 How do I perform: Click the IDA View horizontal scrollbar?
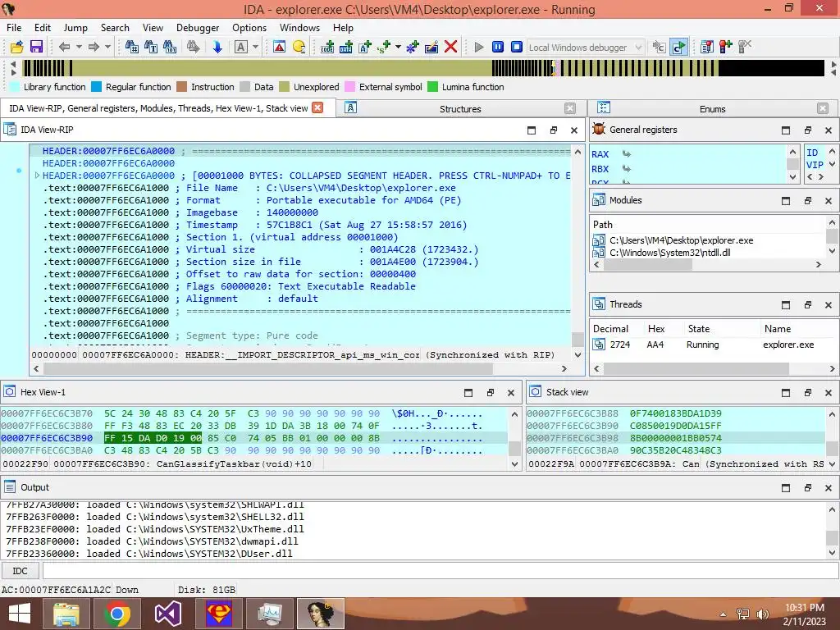click(x=268, y=368)
